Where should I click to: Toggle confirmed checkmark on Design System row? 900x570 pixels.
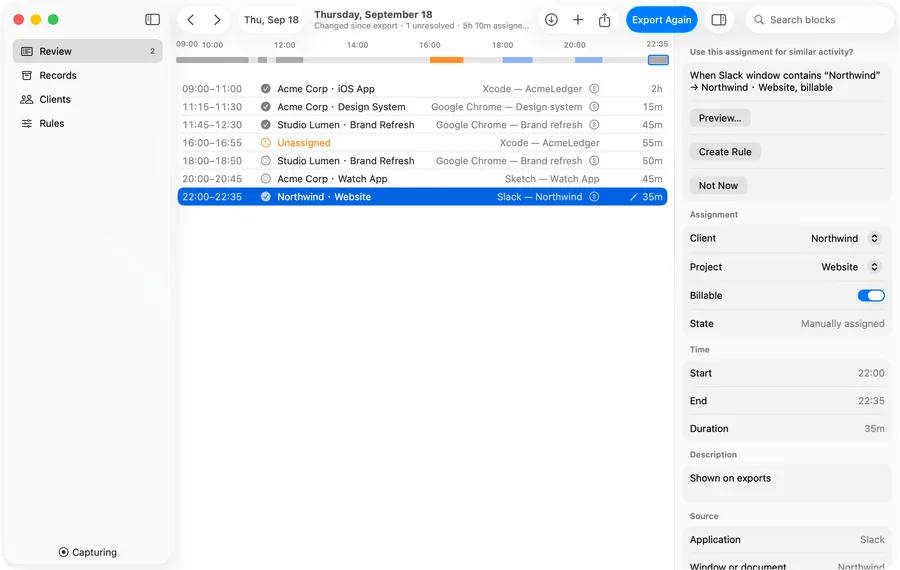pos(265,107)
